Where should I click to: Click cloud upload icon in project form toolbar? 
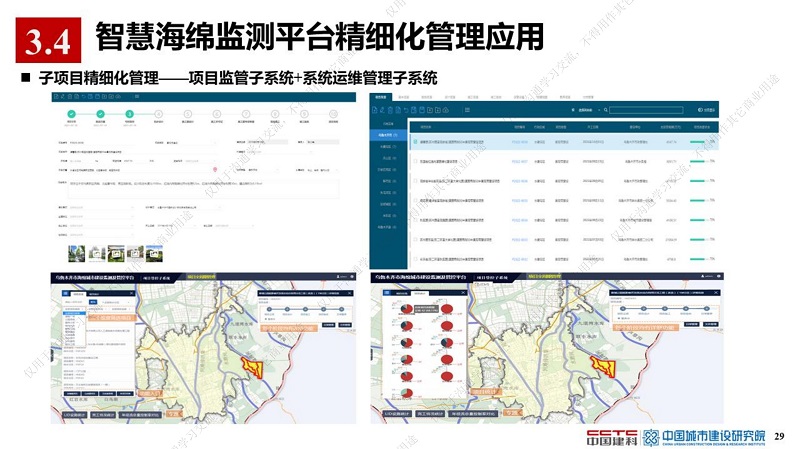click(x=118, y=96)
